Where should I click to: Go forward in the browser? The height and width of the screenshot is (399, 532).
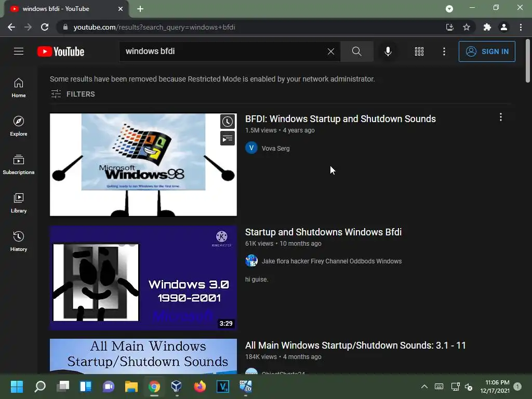pos(28,27)
